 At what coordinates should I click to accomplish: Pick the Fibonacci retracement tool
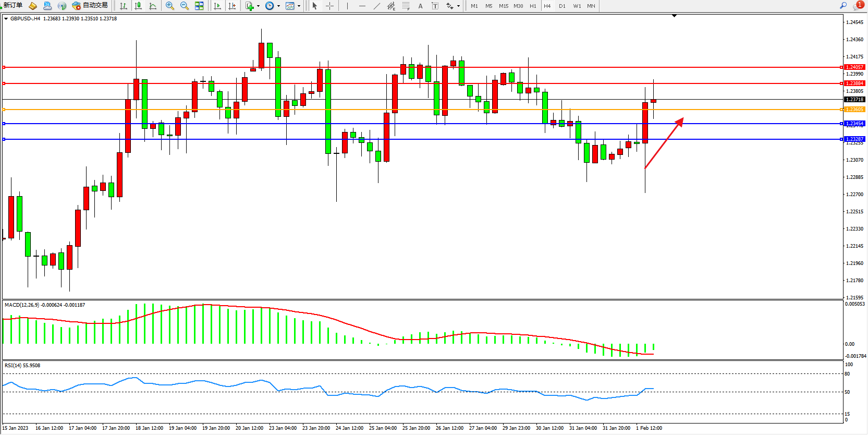tap(406, 6)
